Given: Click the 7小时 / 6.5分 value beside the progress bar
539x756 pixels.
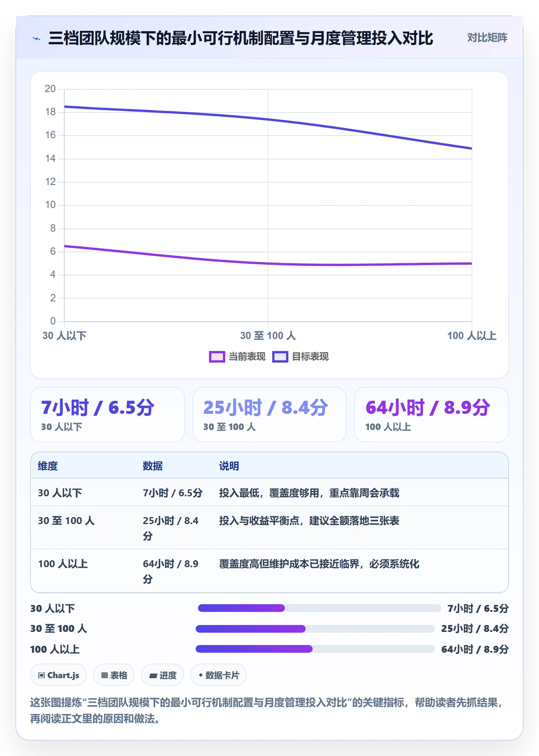Looking at the screenshot, I should (x=478, y=608).
